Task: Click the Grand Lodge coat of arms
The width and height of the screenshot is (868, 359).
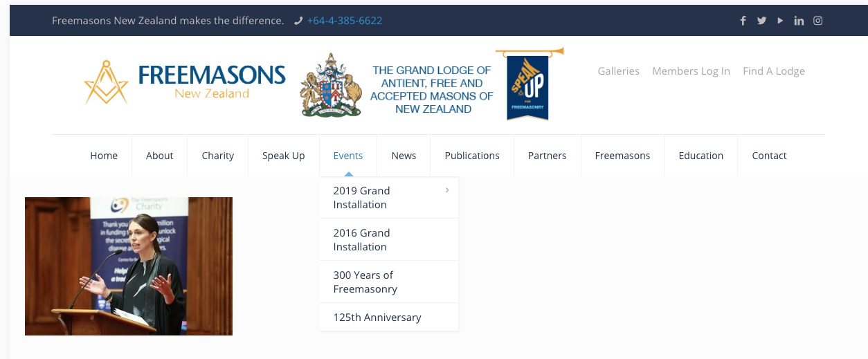Action: (x=331, y=84)
